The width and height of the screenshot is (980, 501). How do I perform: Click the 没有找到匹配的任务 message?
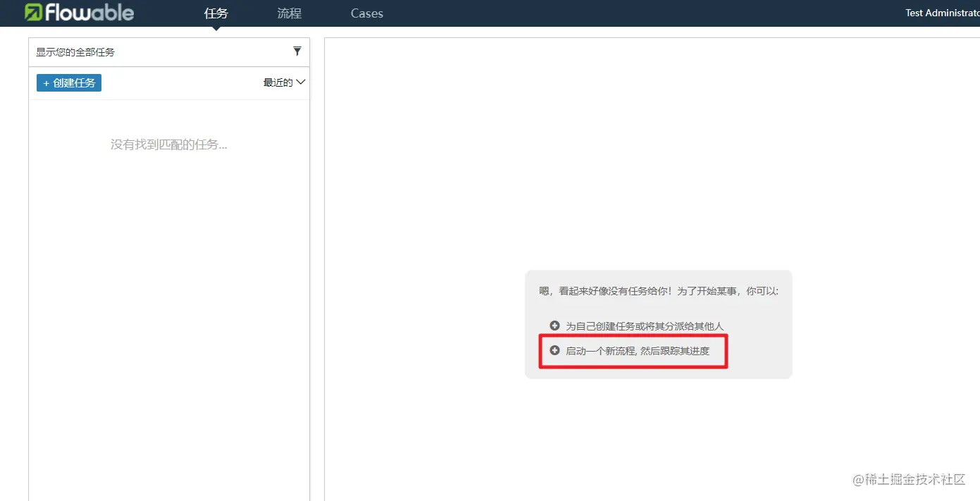pos(169,144)
